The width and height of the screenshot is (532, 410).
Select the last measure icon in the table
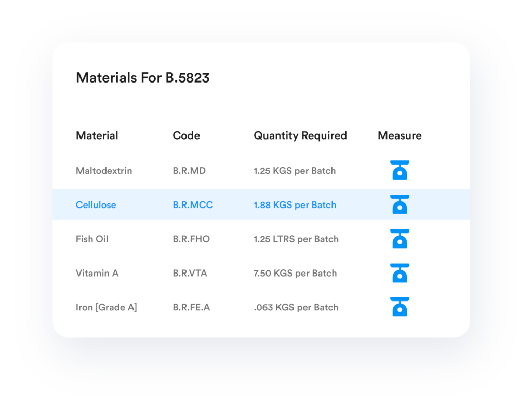click(400, 307)
